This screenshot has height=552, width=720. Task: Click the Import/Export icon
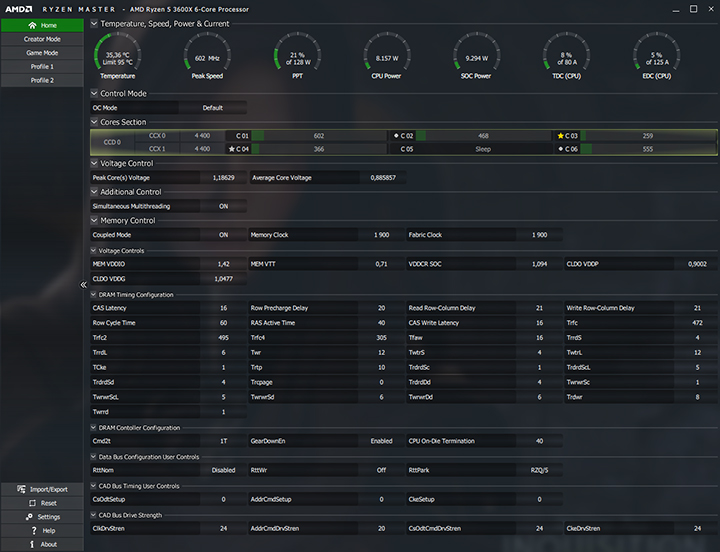tap(21, 489)
